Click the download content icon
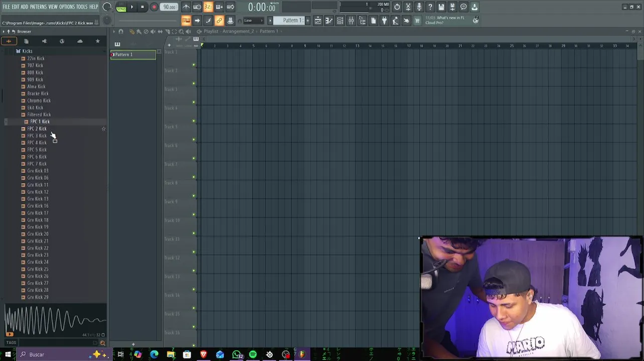The width and height of the screenshot is (644, 361). click(474, 7)
